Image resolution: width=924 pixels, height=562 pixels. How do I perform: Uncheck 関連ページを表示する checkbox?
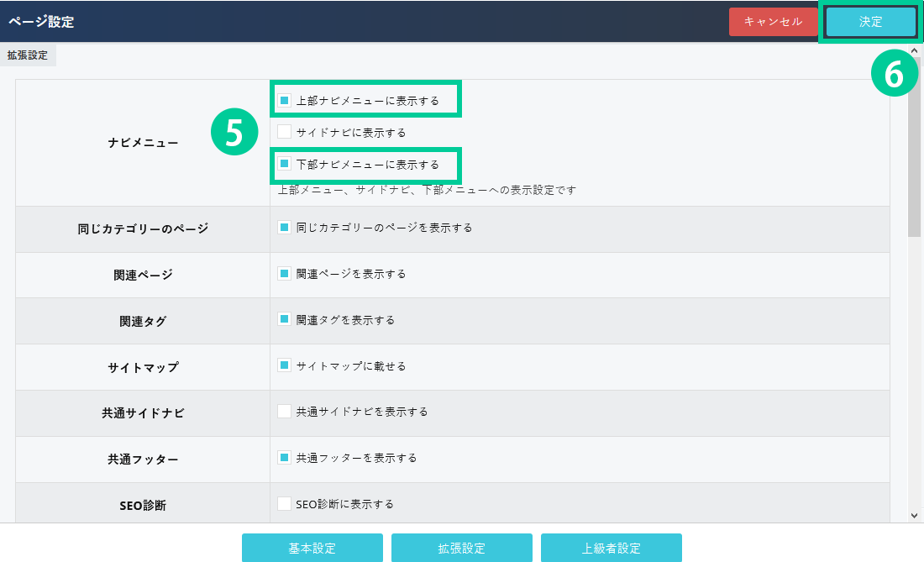[x=285, y=274]
